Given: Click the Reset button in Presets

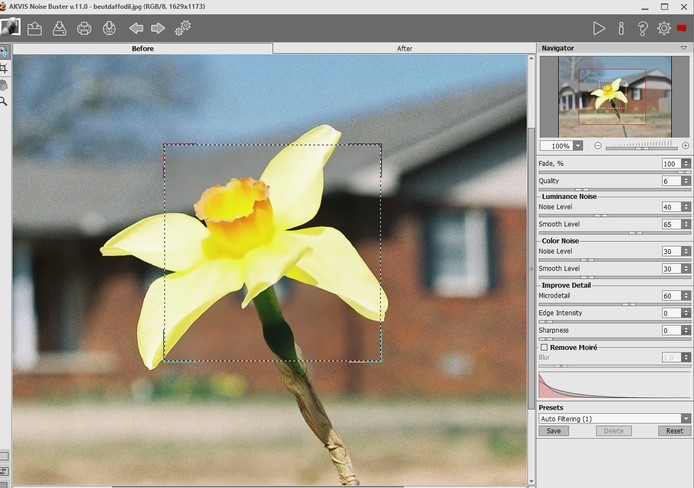Looking at the screenshot, I should [675, 431].
